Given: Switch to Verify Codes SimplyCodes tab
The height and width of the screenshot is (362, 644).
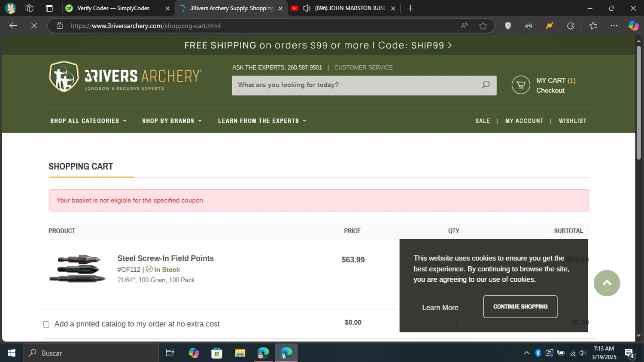Looking at the screenshot, I should pyautogui.click(x=113, y=8).
